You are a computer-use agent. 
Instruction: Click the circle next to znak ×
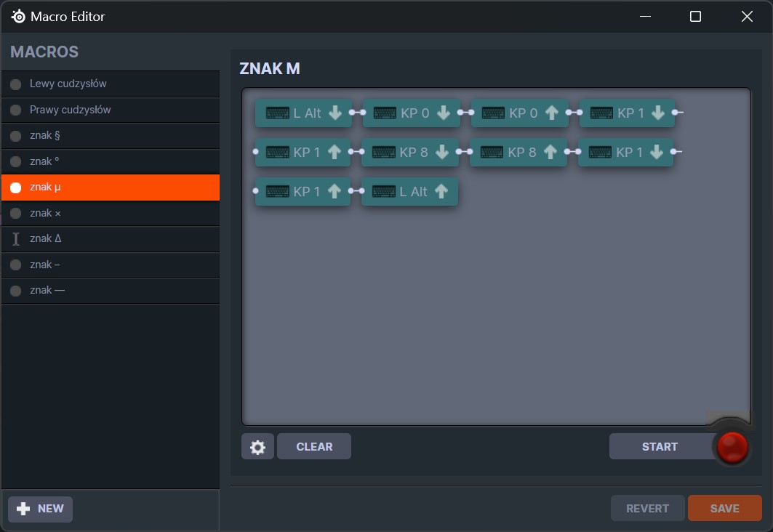[x=16, y=214]
